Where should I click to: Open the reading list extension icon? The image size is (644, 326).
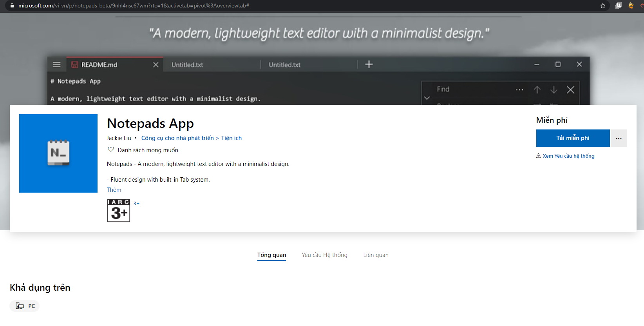(x=619, y=5)
